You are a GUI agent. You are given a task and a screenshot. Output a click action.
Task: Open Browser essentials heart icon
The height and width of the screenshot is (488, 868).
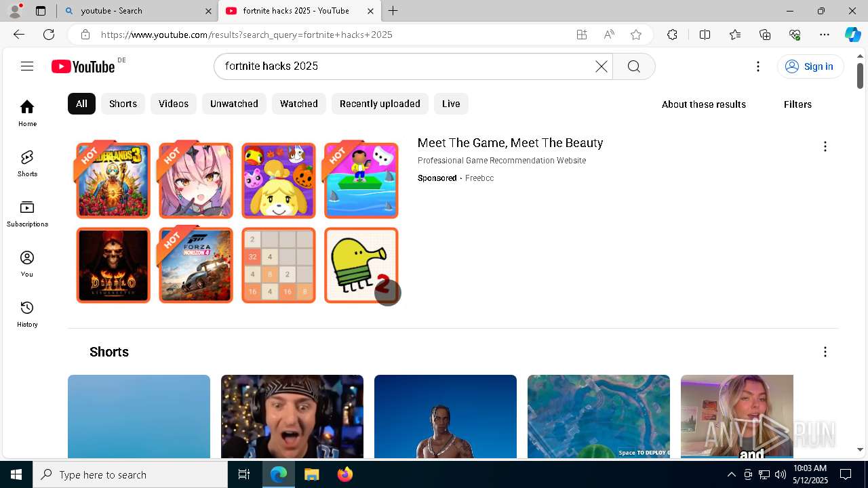coord(795,35)
